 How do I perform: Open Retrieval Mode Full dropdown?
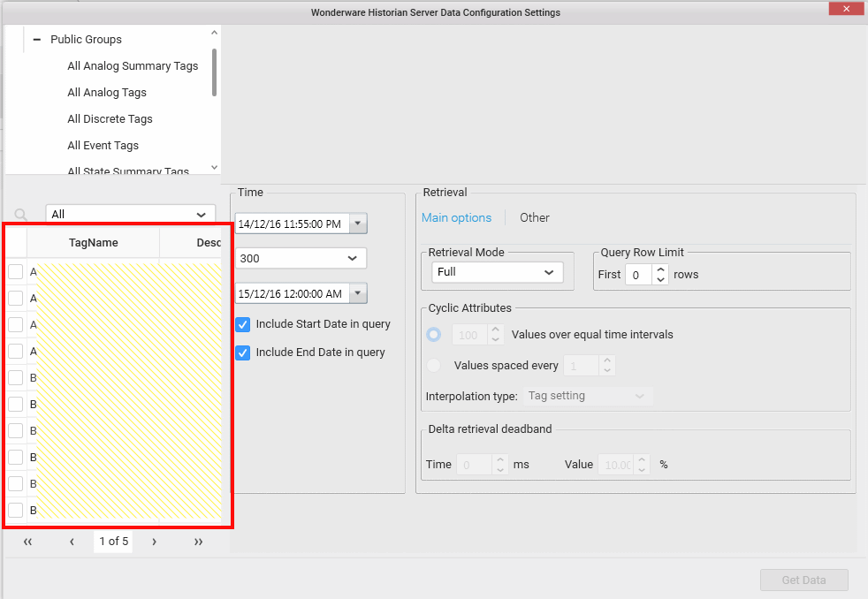coord(497,272)
